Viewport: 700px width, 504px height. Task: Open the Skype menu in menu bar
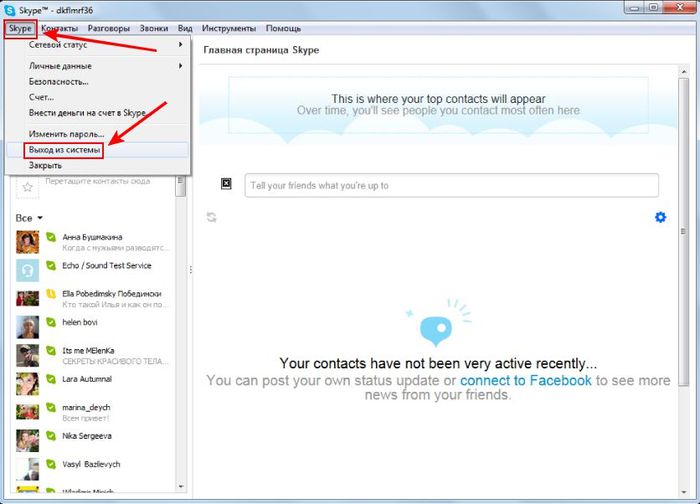click(20, 29)
